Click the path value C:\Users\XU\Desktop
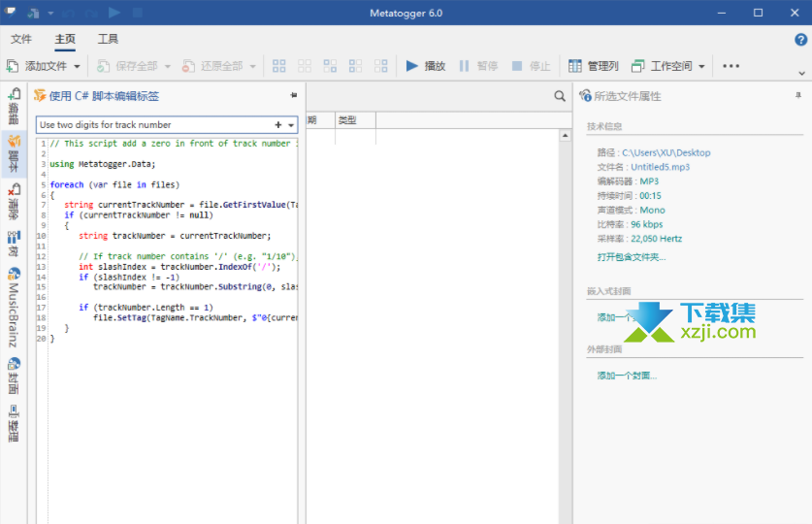This screenshot has height=524, width=812. pos(666,152)
